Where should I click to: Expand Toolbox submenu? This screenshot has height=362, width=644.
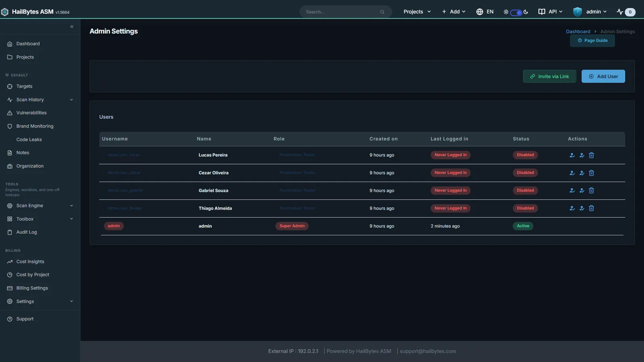40,219
